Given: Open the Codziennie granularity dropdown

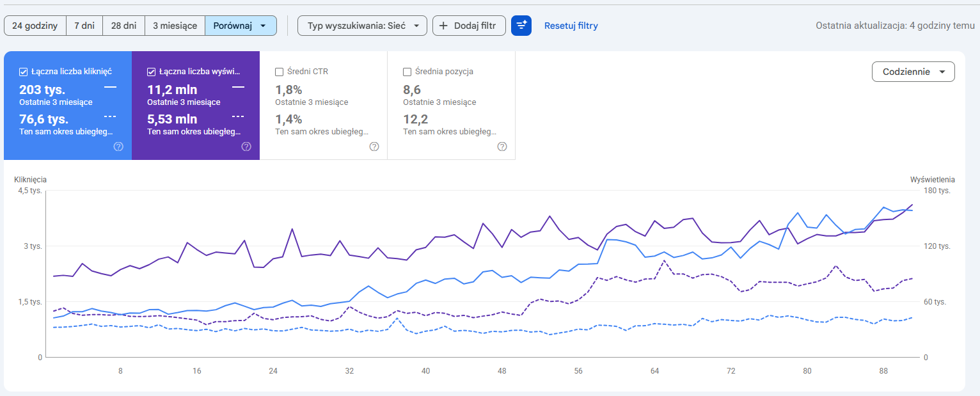Looking at the screenshot, I should 913,72.
